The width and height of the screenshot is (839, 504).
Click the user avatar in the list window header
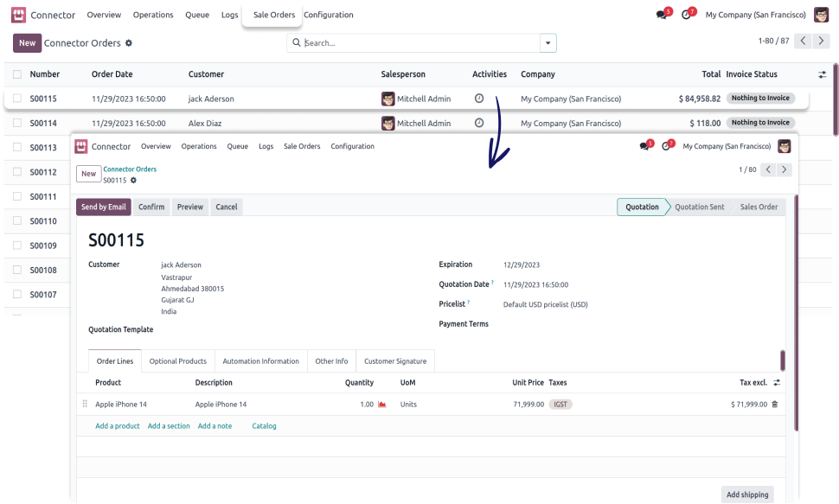coord(821,15)
